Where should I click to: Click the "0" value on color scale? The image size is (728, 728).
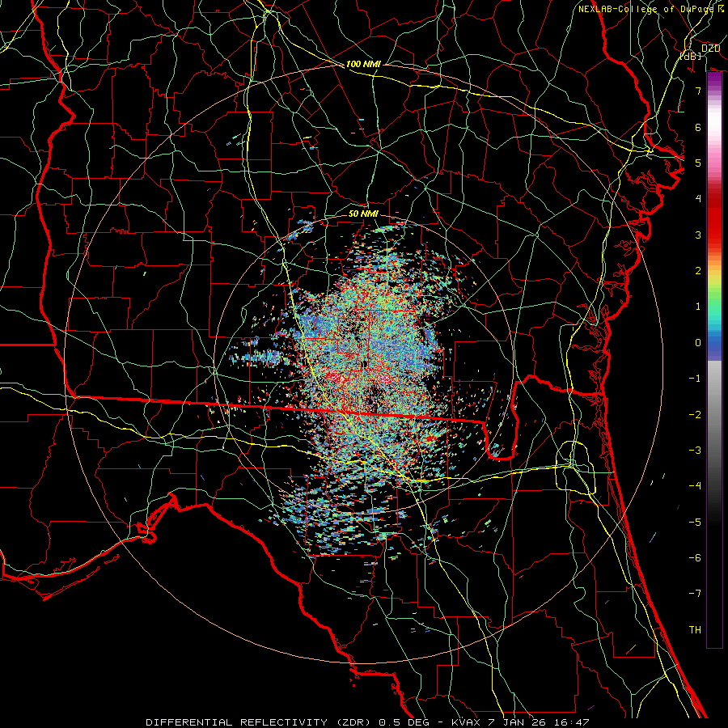(698, 342)
